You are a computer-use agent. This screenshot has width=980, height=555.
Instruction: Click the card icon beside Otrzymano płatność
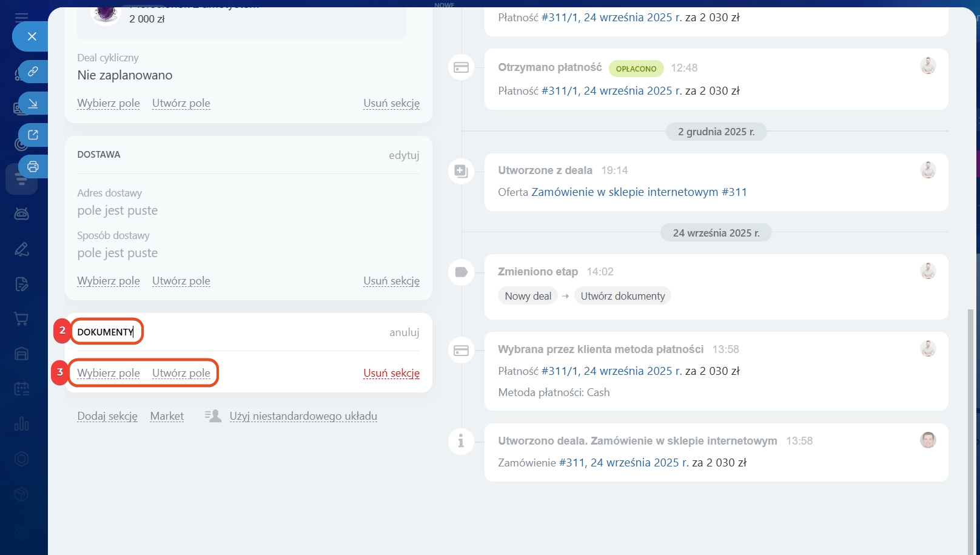pyautogui.click(x=461, y=67)
